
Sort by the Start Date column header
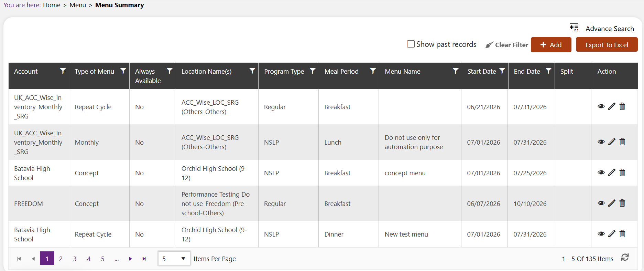482,71
